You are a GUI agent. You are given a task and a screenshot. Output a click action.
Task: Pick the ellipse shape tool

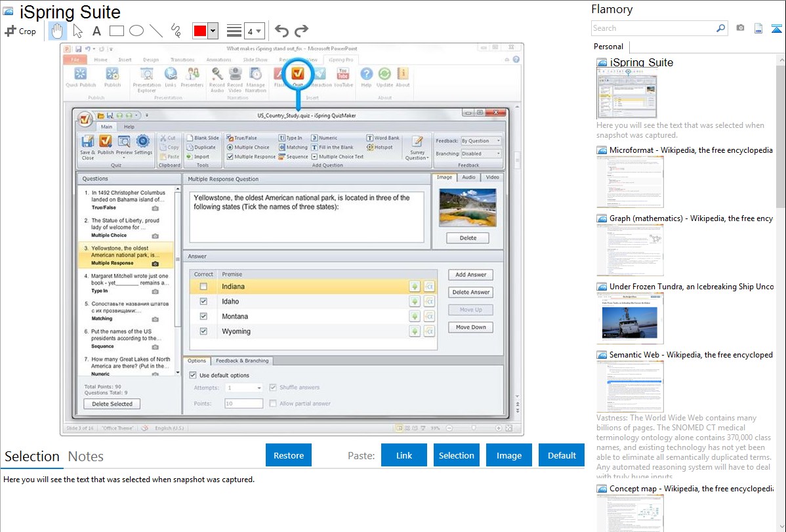[x=136, y=31]
